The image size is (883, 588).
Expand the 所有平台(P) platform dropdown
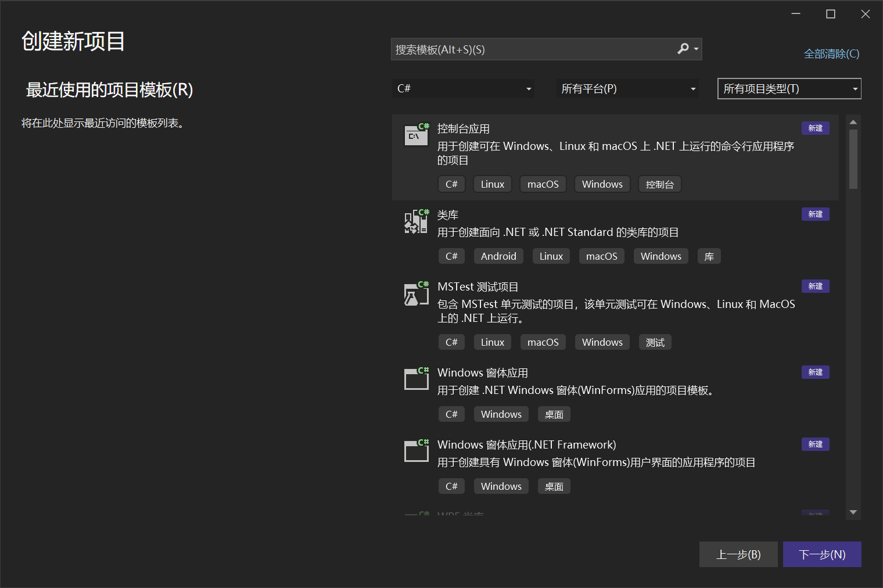pos(627,89)
